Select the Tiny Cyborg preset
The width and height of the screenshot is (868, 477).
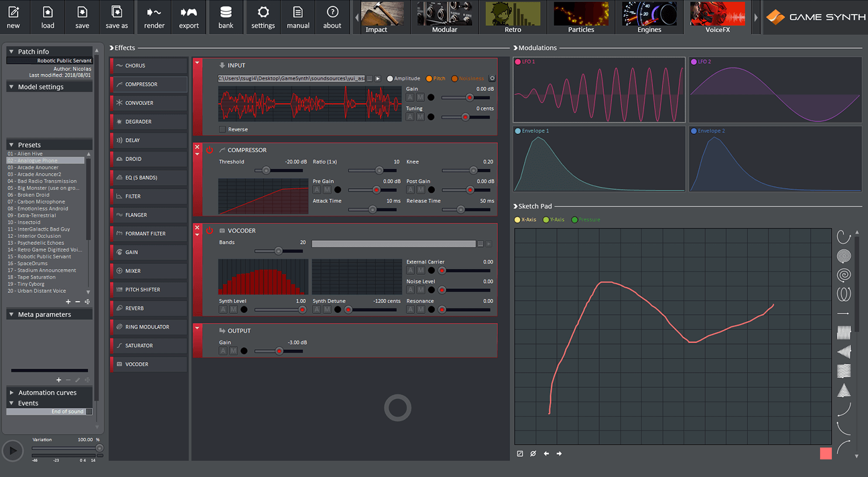[46, 284]
